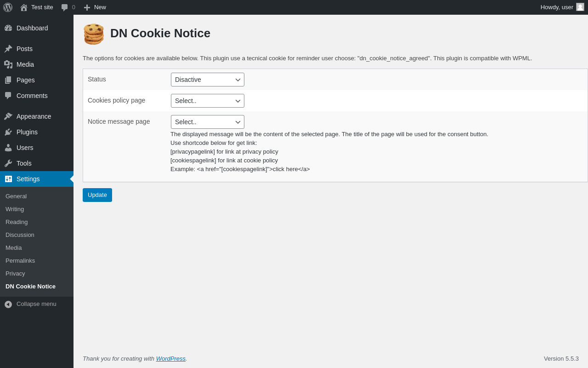Screen dimensions: 588x368
Task: Click the Update button
Action: [x=97, y=195]
